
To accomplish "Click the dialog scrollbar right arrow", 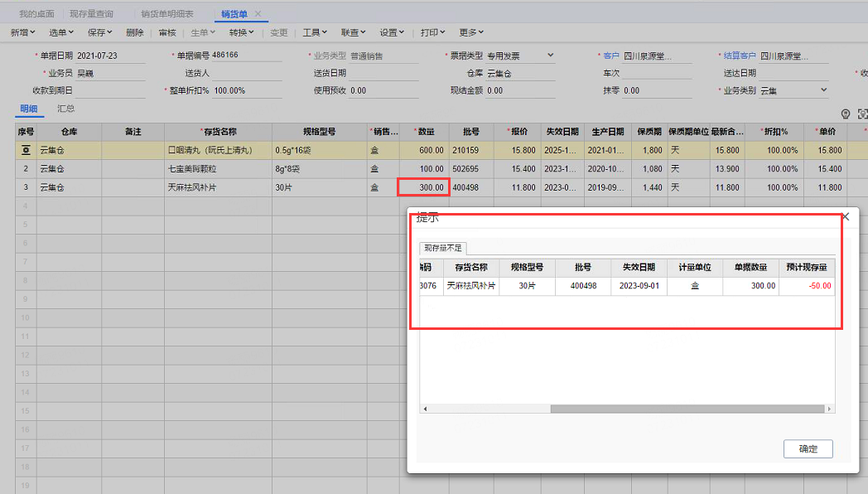I will click(829, 409).
